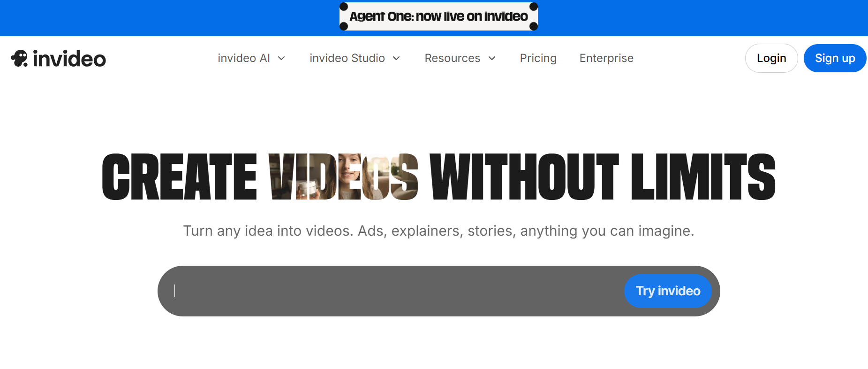Click the invideo logo icon
The height and width of the screenshot is (369, 868).
pyautogui.click(x=19, y=58)
